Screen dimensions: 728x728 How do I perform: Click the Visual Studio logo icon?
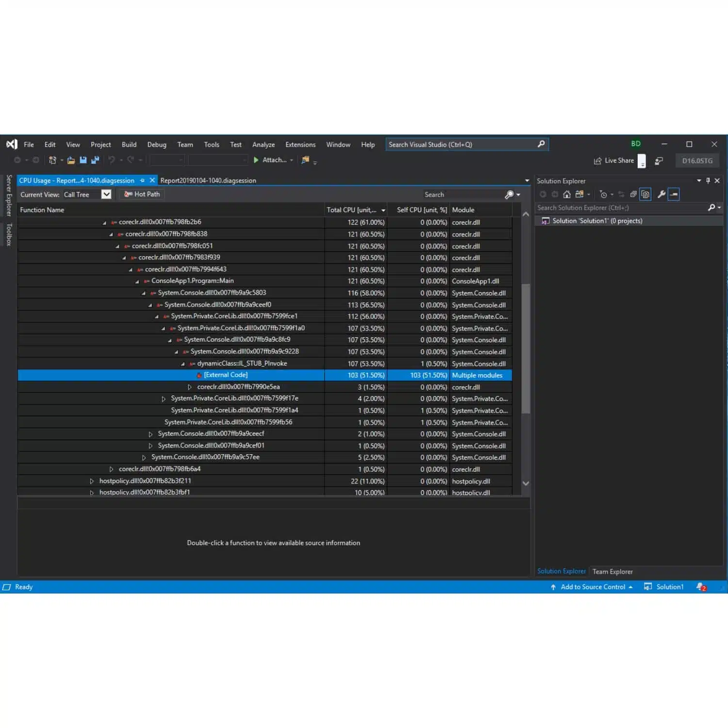tap(12, 144)
